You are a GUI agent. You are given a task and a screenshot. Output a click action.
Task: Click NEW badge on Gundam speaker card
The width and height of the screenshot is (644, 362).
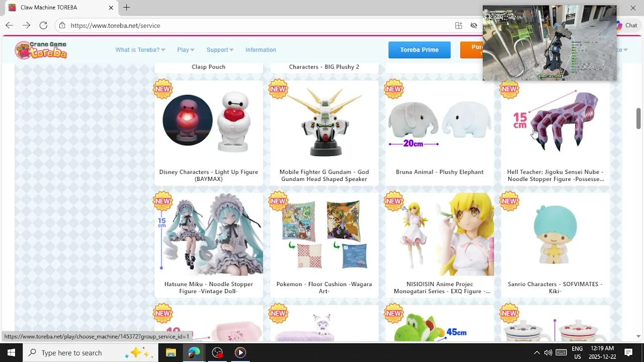pos(278,89)
